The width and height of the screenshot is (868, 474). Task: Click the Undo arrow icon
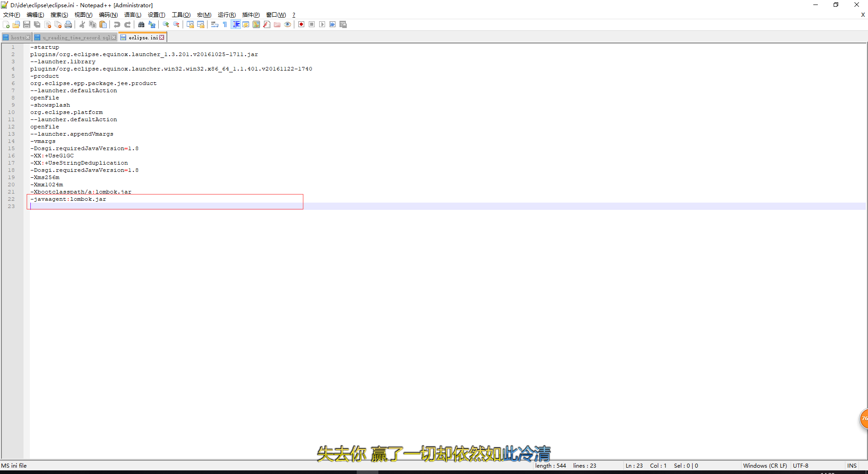(x=117, y=24)
